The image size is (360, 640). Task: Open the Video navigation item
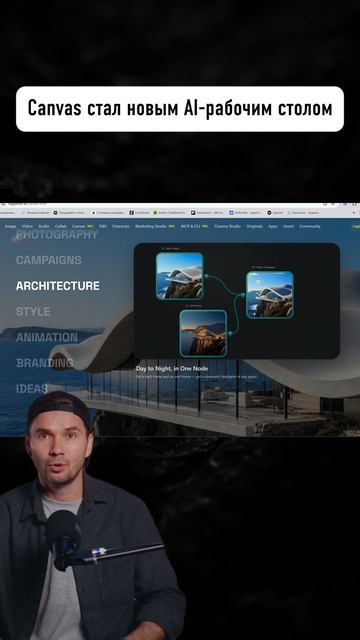[x=27, y=226]
